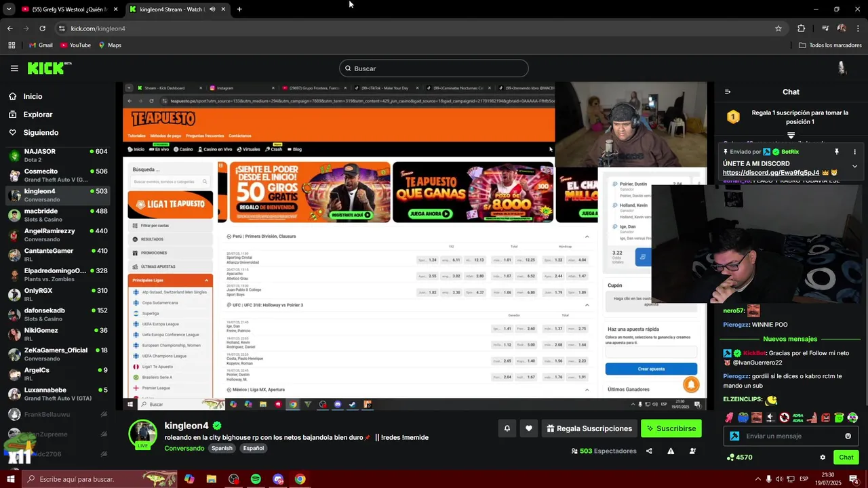Insert the blue frog quick emote
868x488 pixels.
coord(743,418)
